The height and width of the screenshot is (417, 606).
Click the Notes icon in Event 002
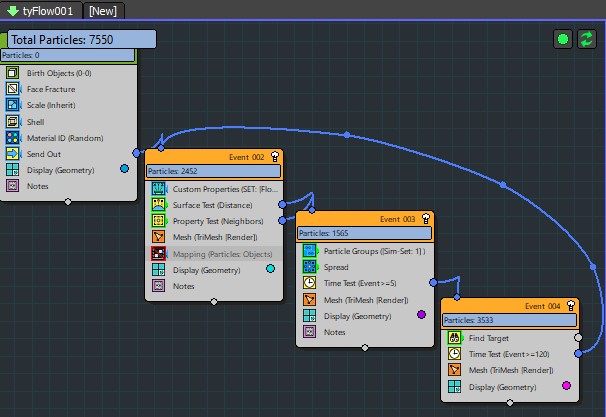pos(158,286)
